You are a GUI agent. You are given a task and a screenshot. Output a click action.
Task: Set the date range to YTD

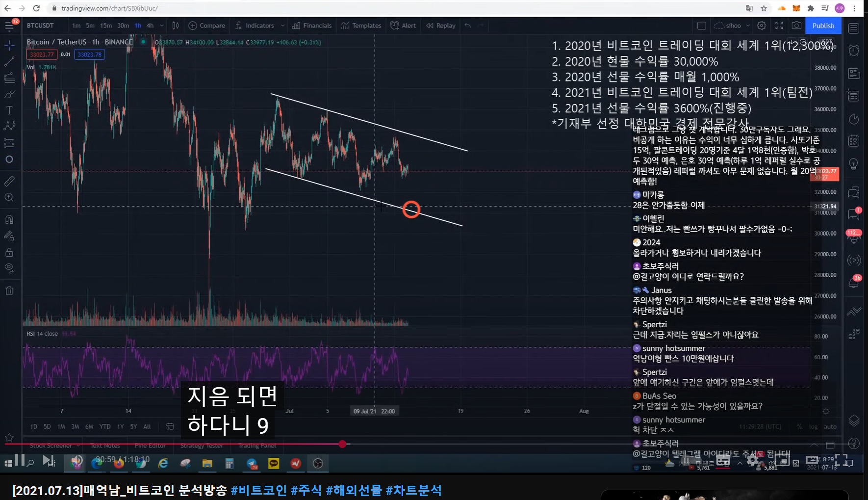(x=105, y=426)
